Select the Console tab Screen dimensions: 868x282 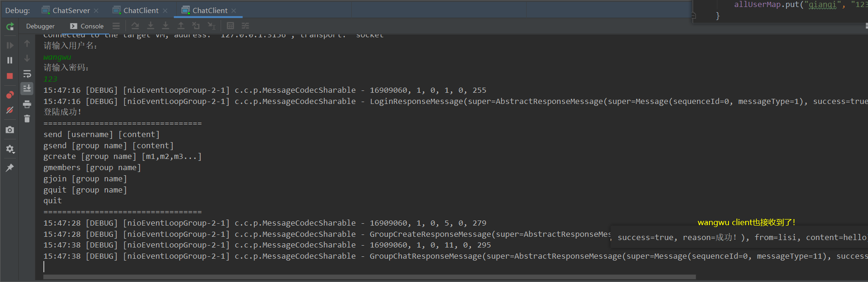pyautogui.click(x=87, y=26)
